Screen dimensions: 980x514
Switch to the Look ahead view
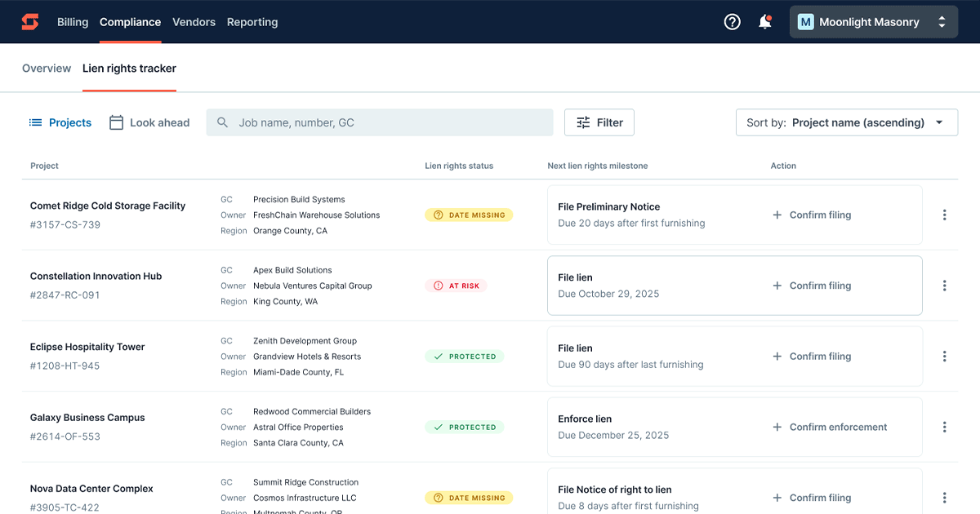[149, 122]
